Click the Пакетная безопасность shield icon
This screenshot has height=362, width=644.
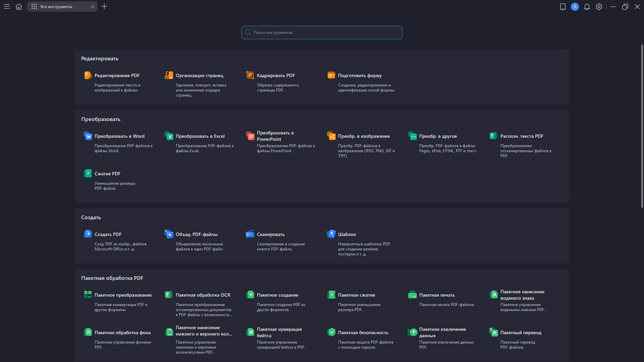(x=331, y=332)
